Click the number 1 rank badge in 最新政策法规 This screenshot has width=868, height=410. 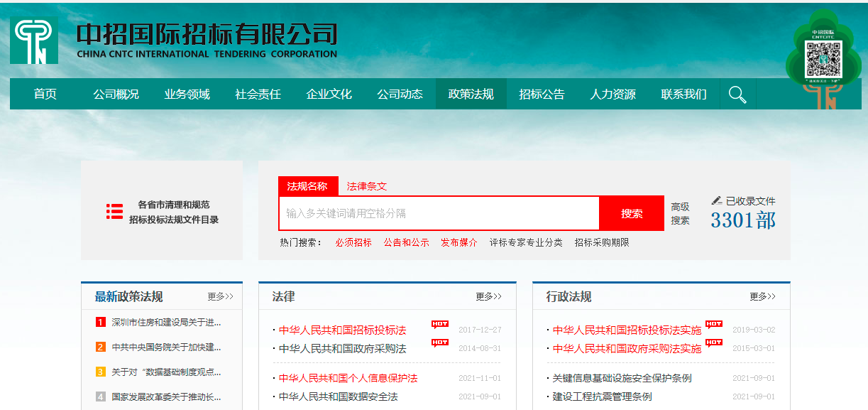click(101, 323)
